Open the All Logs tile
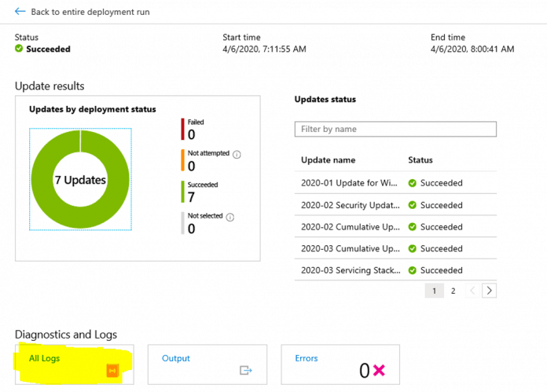The width and height of the screenshot is (547, 392). (75, 365)
